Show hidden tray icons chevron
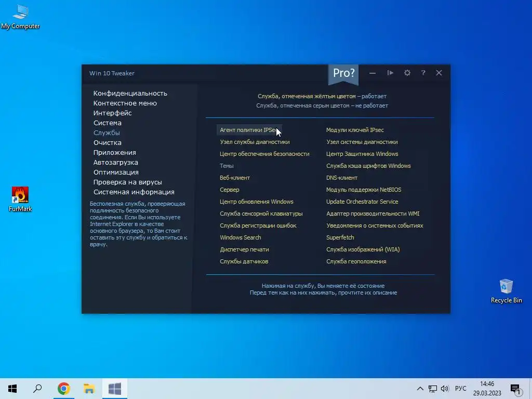Viewport: 532px width, 399px height. (x=420, y=389)
